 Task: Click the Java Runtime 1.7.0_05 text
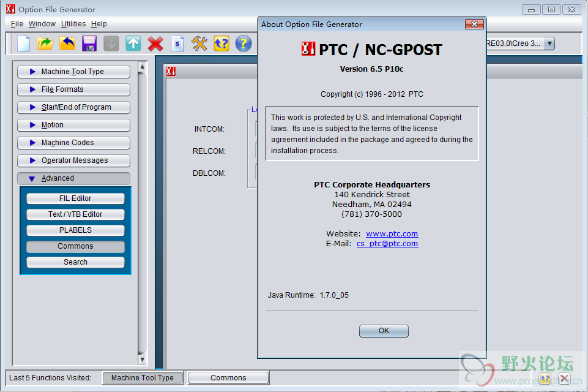[308, 295]
